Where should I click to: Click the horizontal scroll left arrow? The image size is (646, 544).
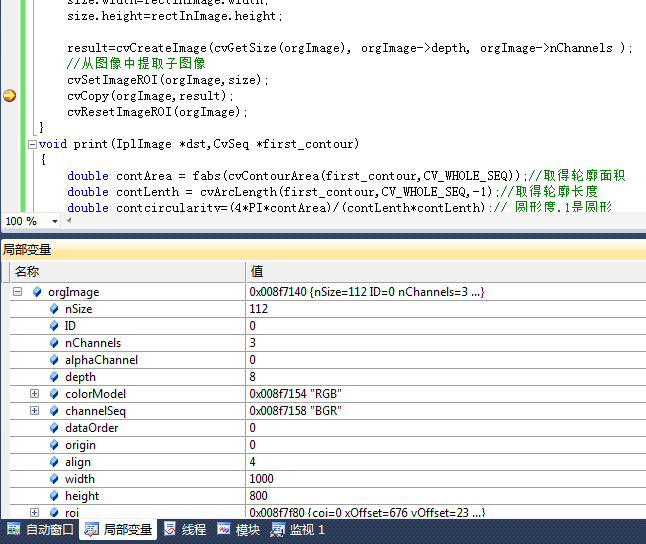69,220
